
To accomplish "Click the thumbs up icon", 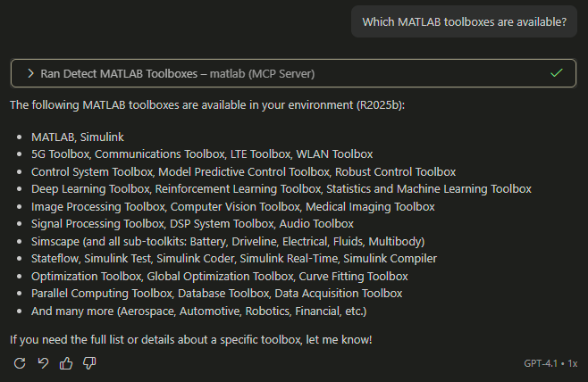I will point(66,363).
